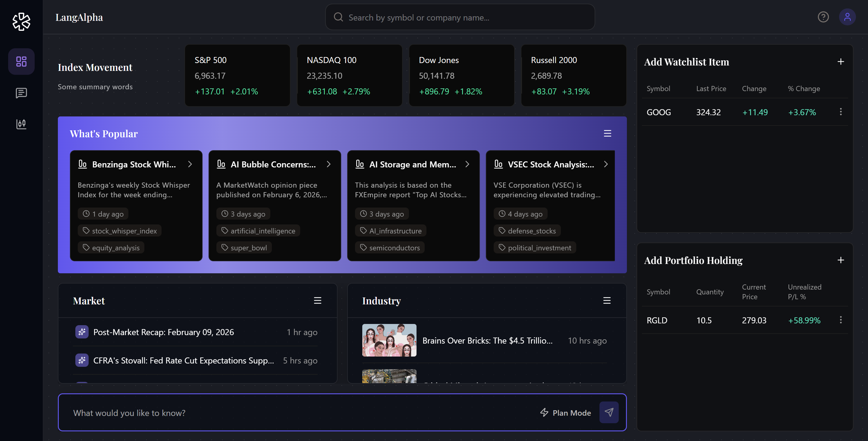Focus the symbol or company search field
The height and width of the screenshot is (441, 868).
460,17
